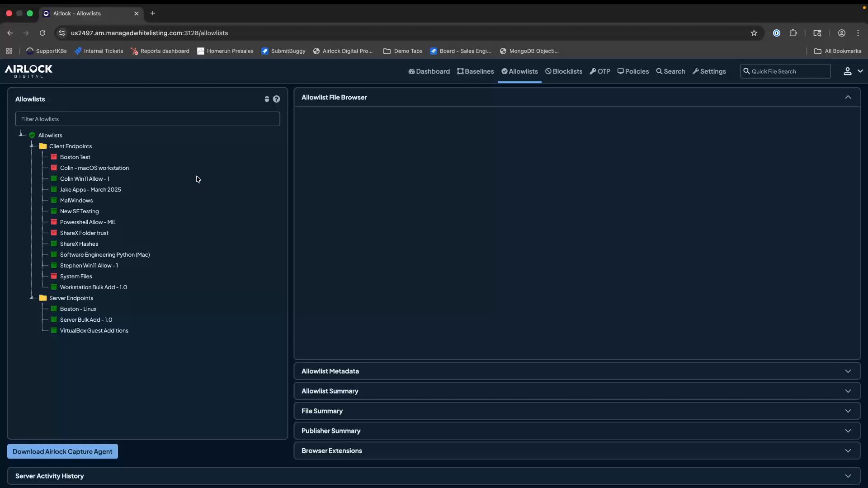868x488 pixels.
Task: Select the Baselines section icon
Action: pyautogui.click(x=460, y=71)
